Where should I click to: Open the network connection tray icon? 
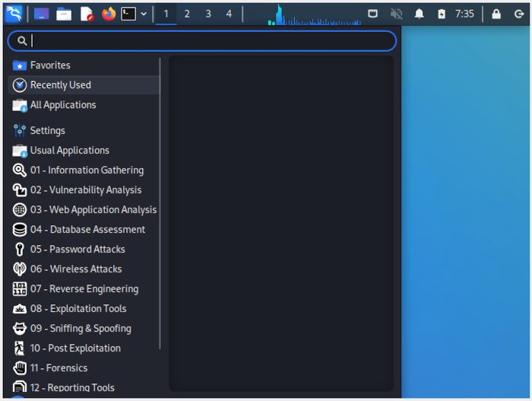pyautogui.click(x=372, y=14)
